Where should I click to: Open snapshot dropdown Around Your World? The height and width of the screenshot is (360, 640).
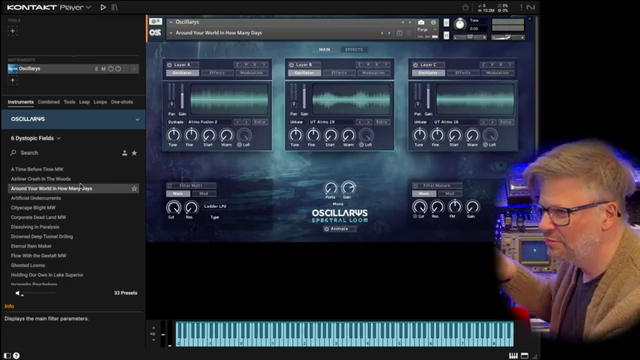(x=171, y=33)
